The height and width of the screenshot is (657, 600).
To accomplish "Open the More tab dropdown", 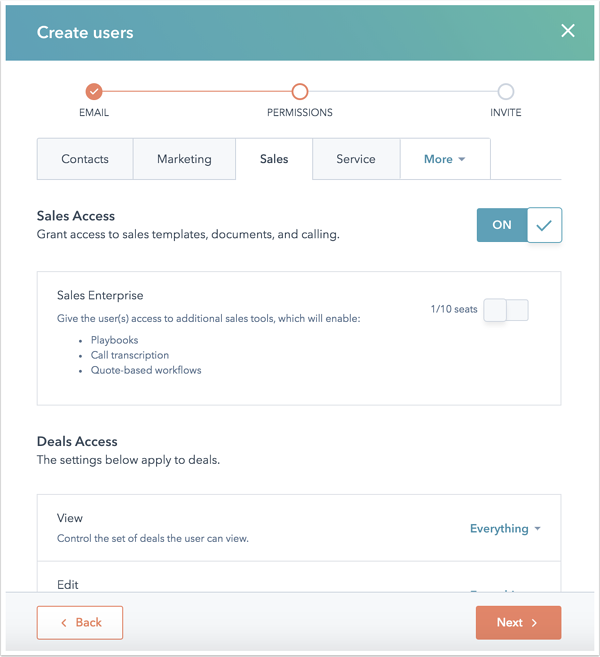I will pyautogui.click(x=445, y=159).
